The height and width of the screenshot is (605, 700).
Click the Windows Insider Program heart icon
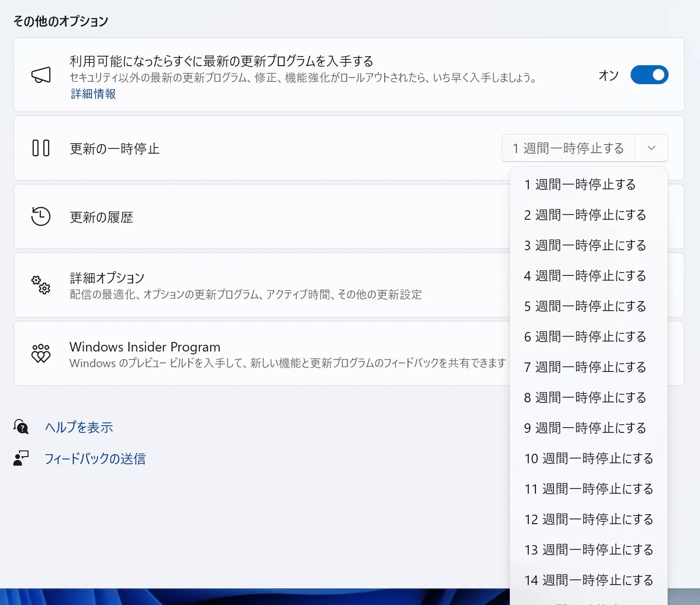pos(41,353)
